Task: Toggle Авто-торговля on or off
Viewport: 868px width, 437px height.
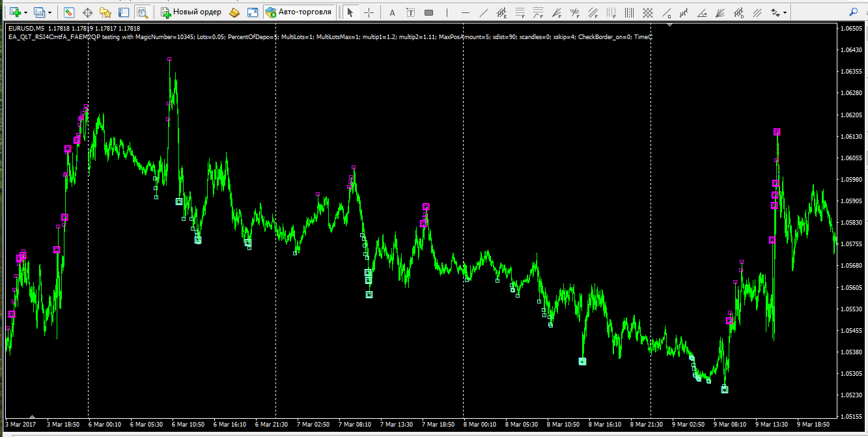Action: point(299,12)
